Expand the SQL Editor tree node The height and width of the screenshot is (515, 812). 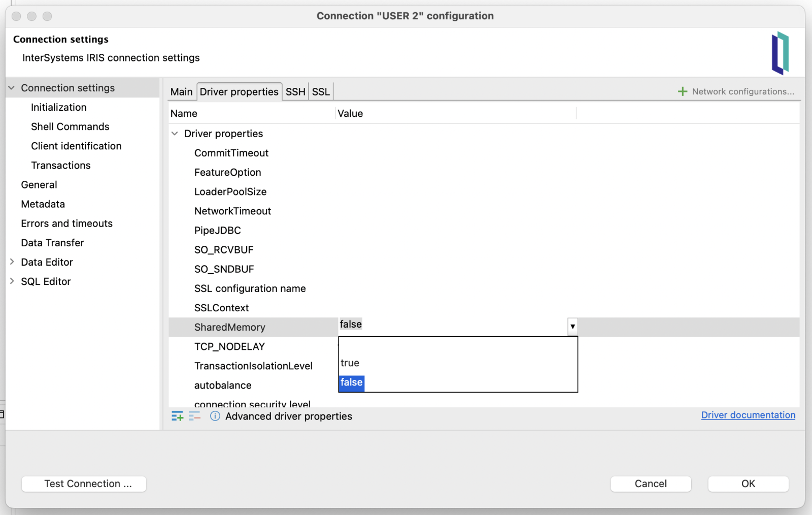[12, 281]
